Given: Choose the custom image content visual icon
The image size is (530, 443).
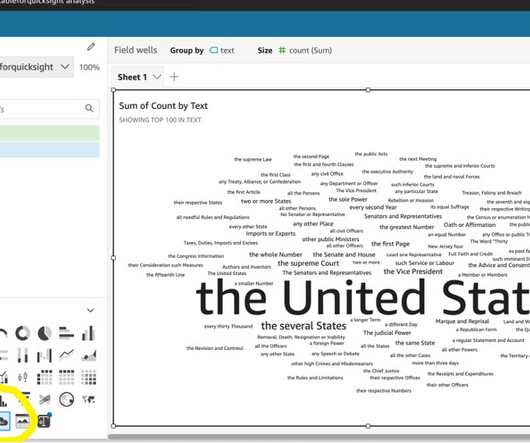Looking at the screenshot, I should (x=23, y=421).
